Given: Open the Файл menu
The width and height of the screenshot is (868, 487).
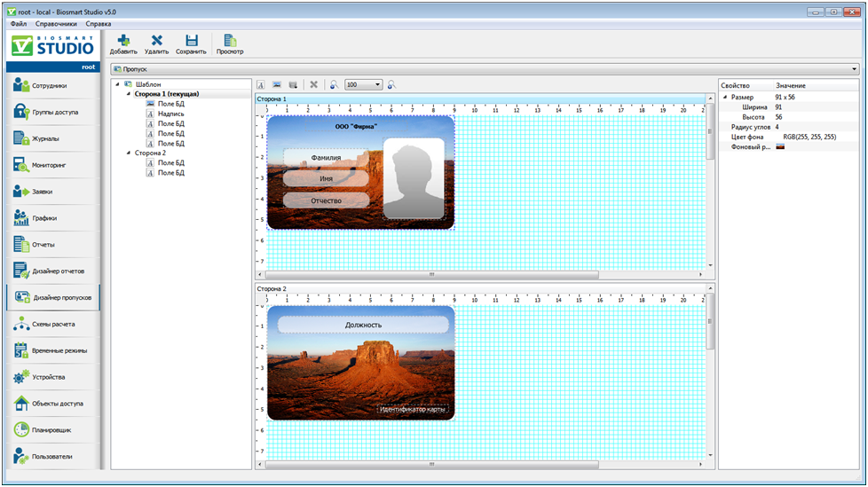Looking at the screenshot, I should point(19,24).
